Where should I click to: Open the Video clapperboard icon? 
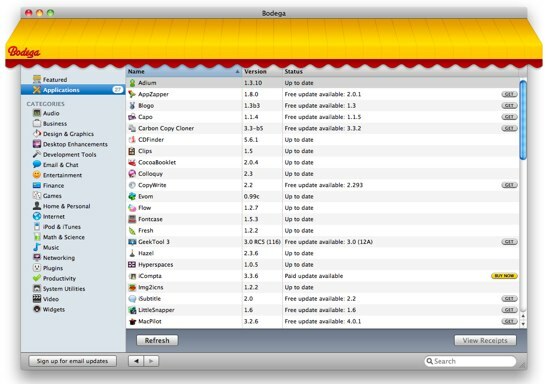pyautogui.click(x=37, y=299)
